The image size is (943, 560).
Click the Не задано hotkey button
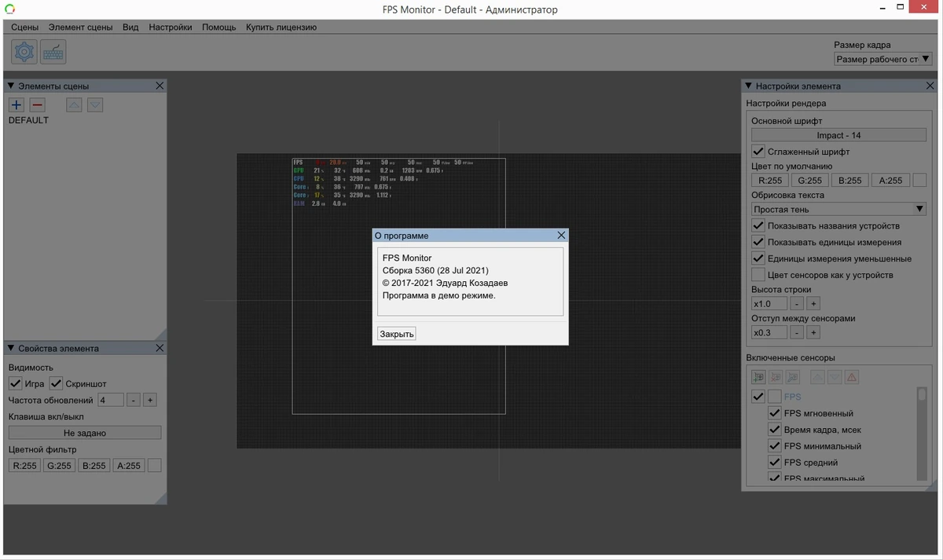85,433
